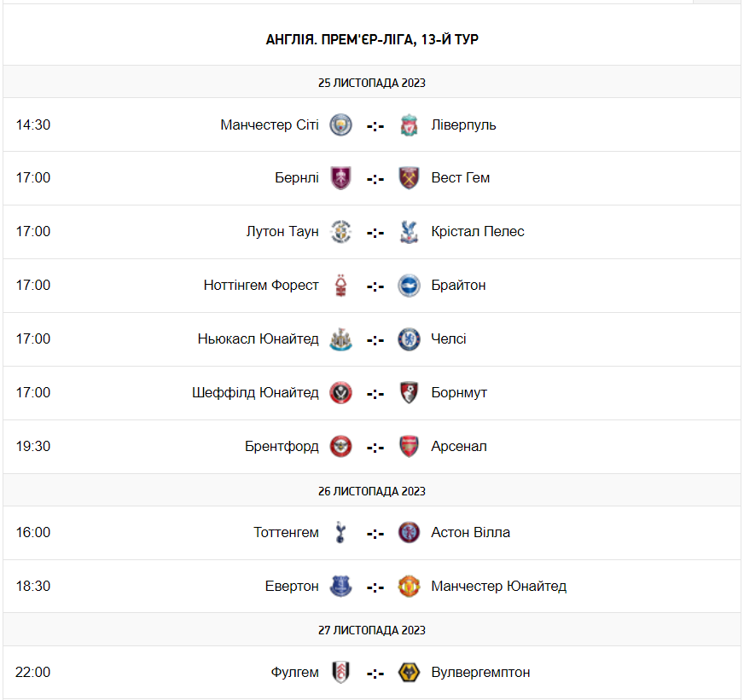The image size is (744, 700).
Task: Click the Wolverhampton wolf crest
Action: pyautogui.click(x=409, y=672)
